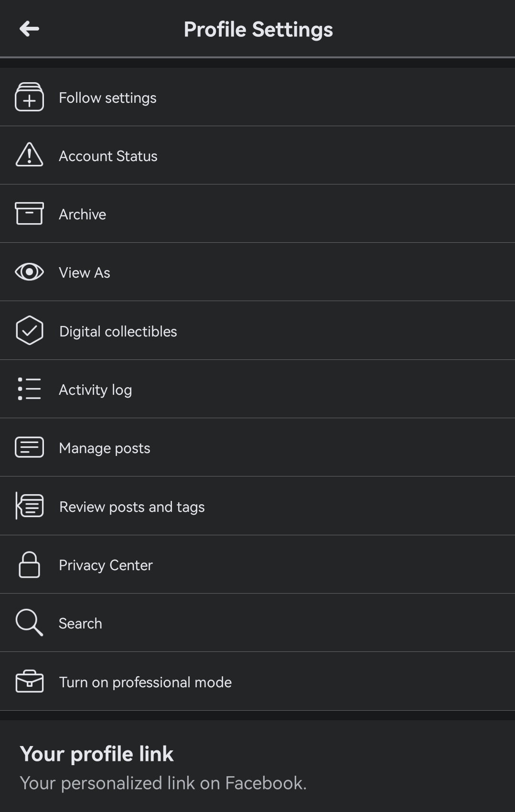Viewport: 515px width, 812px height.
Task: Click the professional mode briefcase icon
Action: pos(29,681)
